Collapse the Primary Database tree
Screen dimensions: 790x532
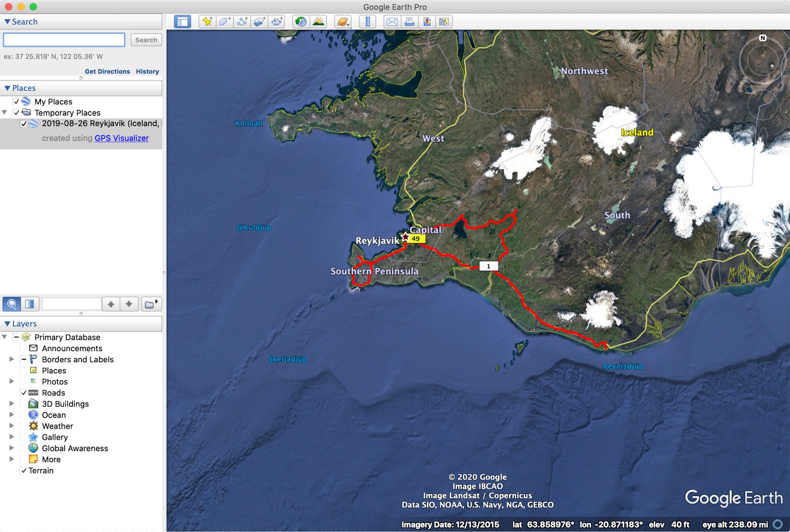pyautogui.click(x=5, y=337)
